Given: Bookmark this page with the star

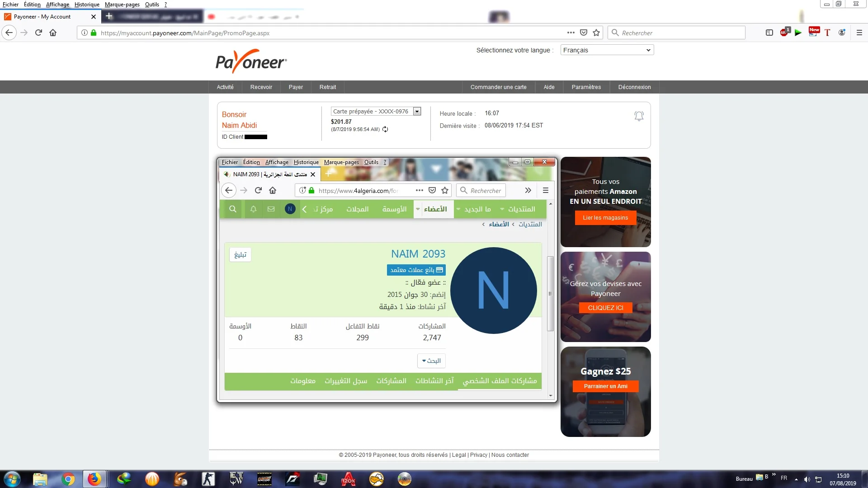Looking at the screenshot, I should [x=596, y=33].
